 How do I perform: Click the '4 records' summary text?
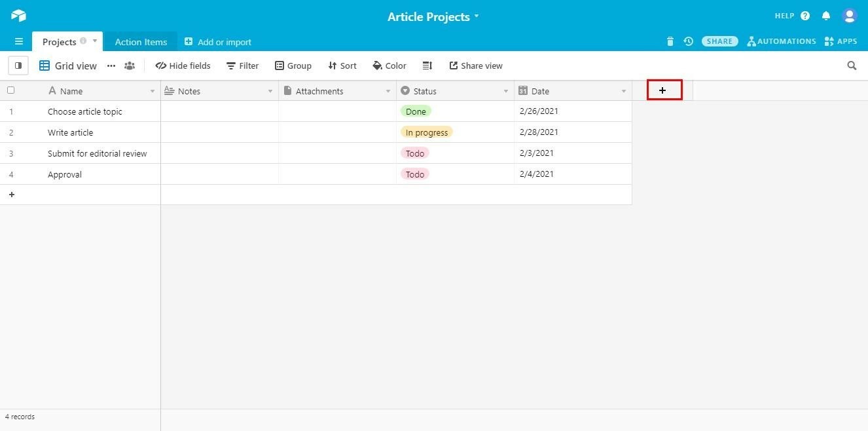pyautogui.click(x=20, y=417)
